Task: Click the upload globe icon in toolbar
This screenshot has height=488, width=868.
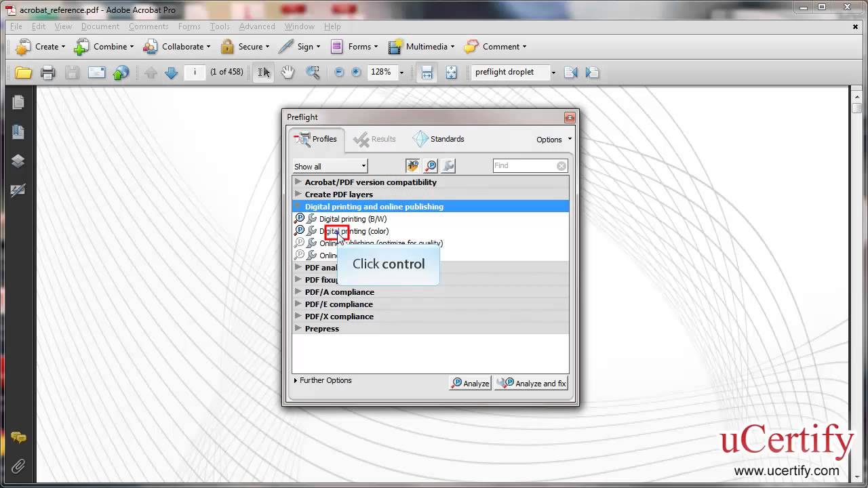Action: tap(121, 73)
